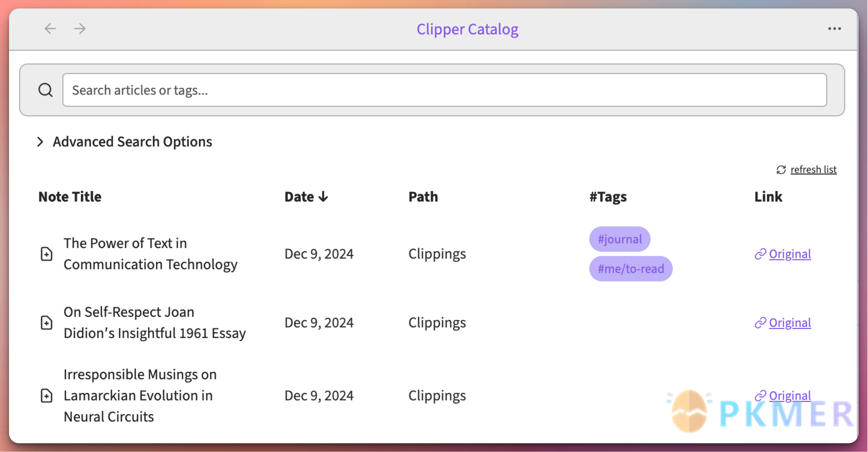Sort by the Note Title column header

pos(70,197)
